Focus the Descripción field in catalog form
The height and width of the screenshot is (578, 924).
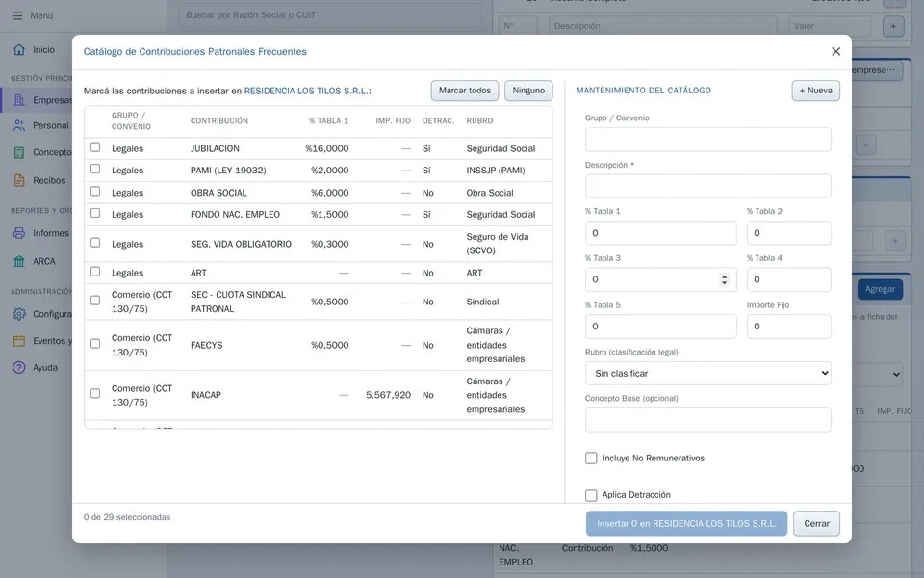pyautogui.click(x=708, y=186)
